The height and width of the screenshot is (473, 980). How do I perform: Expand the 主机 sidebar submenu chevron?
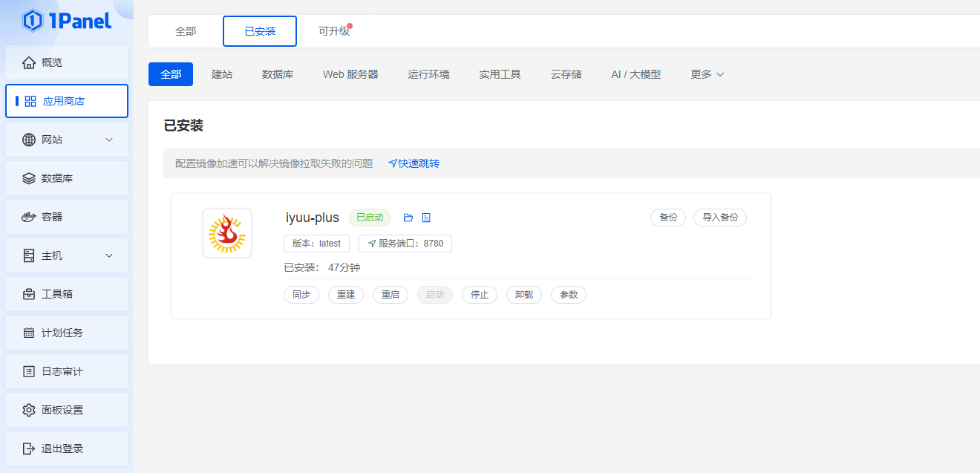[x=109, y=255]
